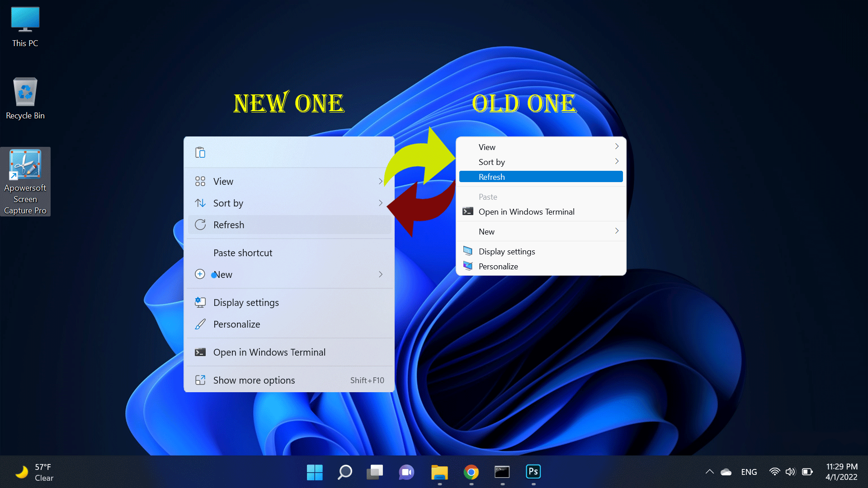Expand the View submenu in new menu

pyautogui.click(x=289, y=181)
